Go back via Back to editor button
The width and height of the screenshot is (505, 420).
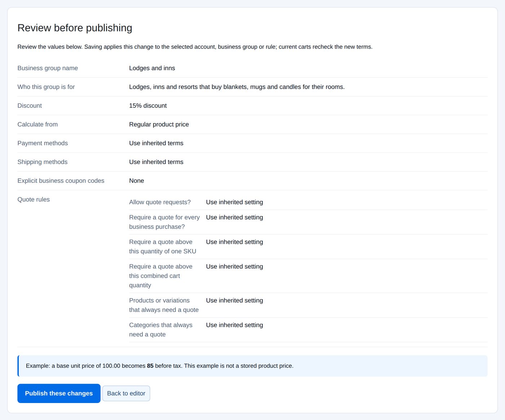[x=126, y=393]
